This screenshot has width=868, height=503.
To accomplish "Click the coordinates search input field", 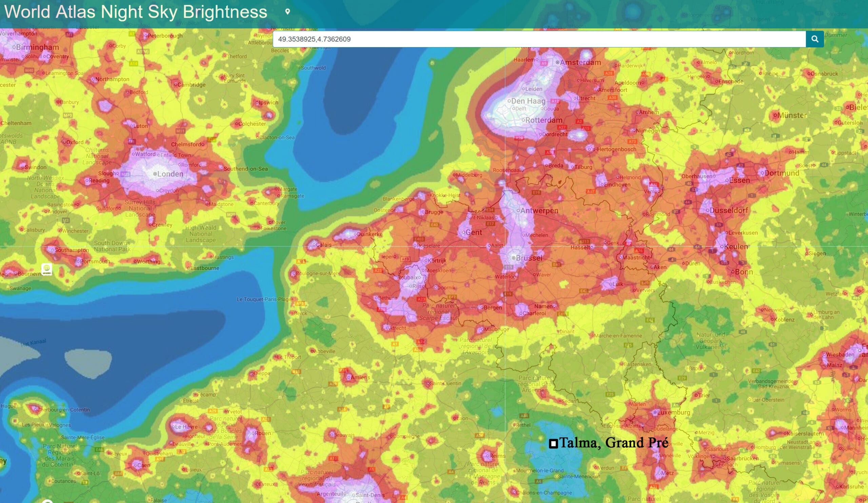I will [539, 39].
